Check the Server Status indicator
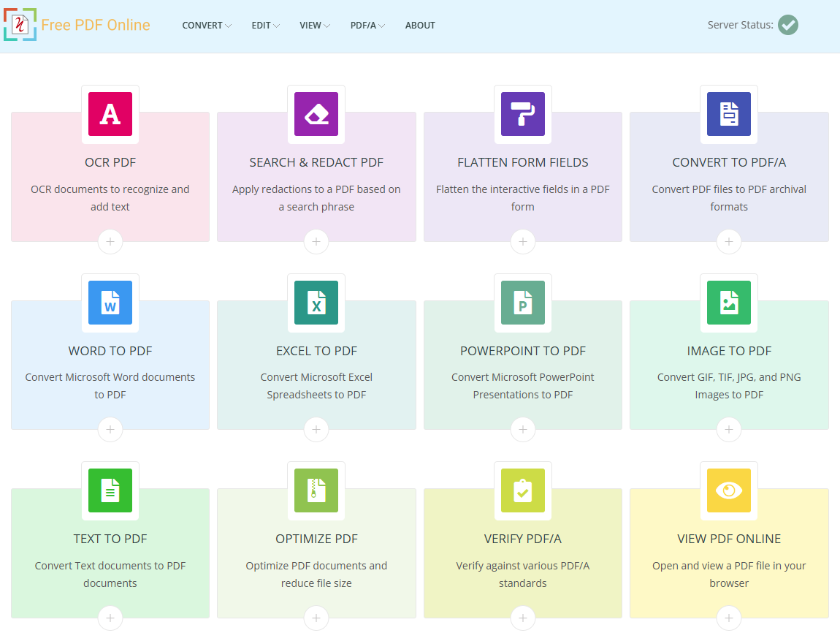This screenshot has height=633, width=840. (787, 25)
